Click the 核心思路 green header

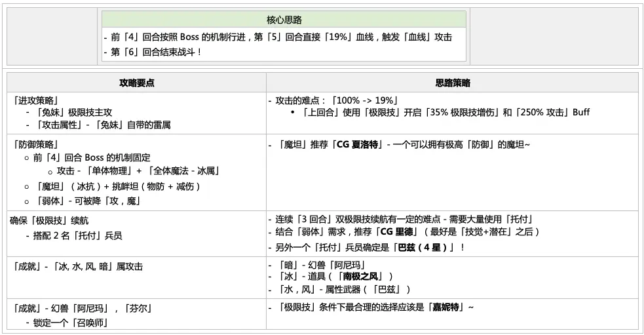click(x=284, y=19)
